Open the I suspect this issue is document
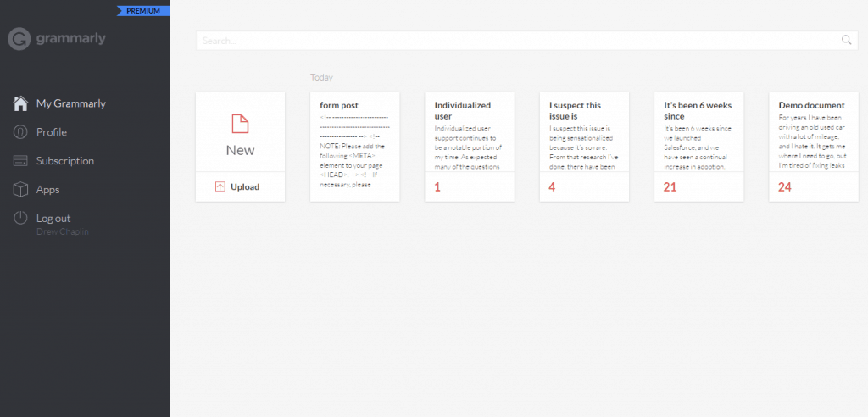The width and height of the screenshot is (868, 417). 584,147
